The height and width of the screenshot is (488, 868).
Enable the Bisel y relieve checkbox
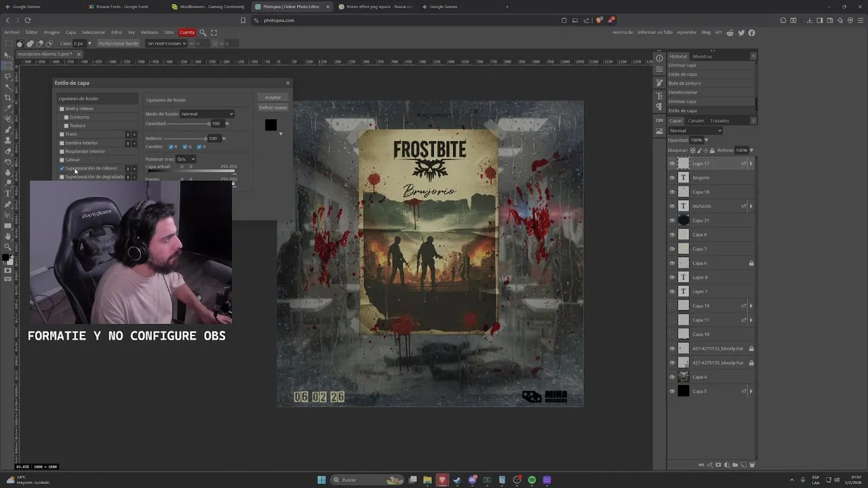tap(62, 108)
